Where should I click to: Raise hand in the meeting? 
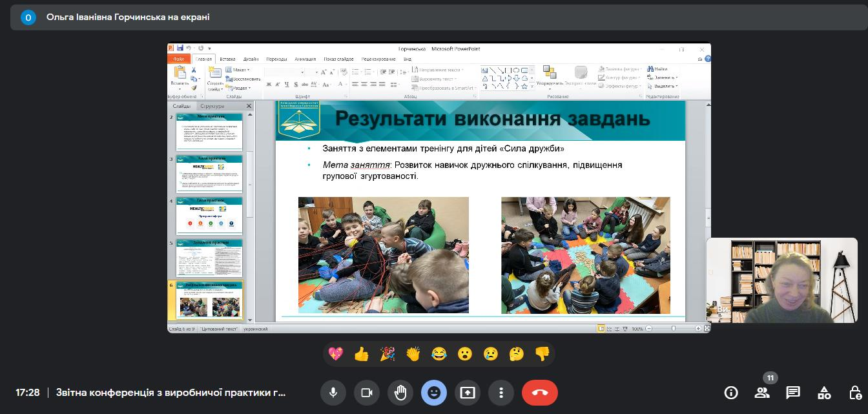point(400,392)
